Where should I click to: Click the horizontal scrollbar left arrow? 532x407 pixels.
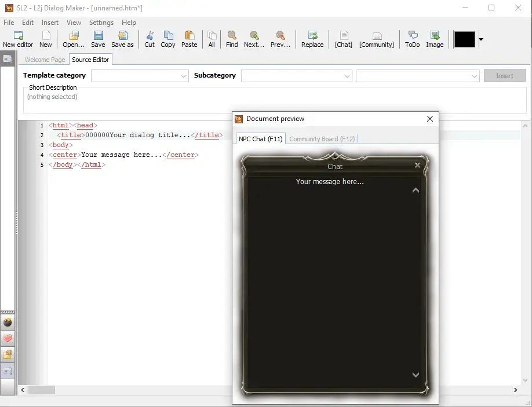tap(23, 390)
